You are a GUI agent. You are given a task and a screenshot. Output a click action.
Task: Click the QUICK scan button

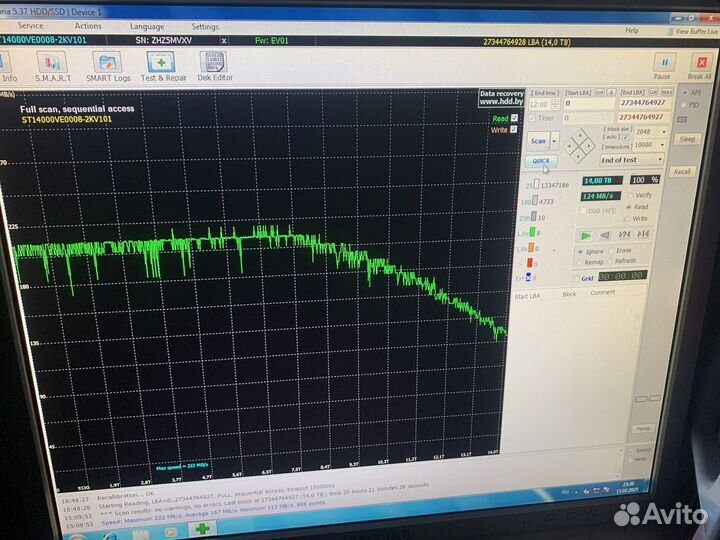[541, 160]
